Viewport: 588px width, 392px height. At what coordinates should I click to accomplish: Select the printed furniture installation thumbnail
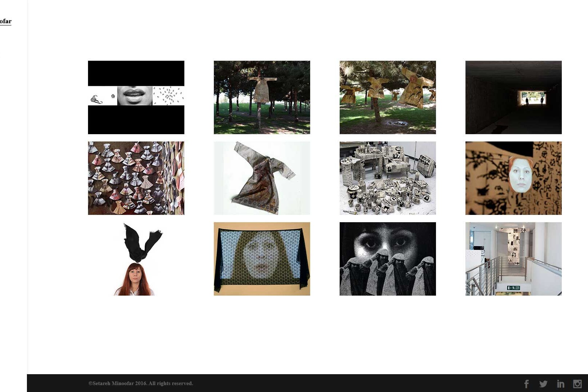tap(388, 178)
